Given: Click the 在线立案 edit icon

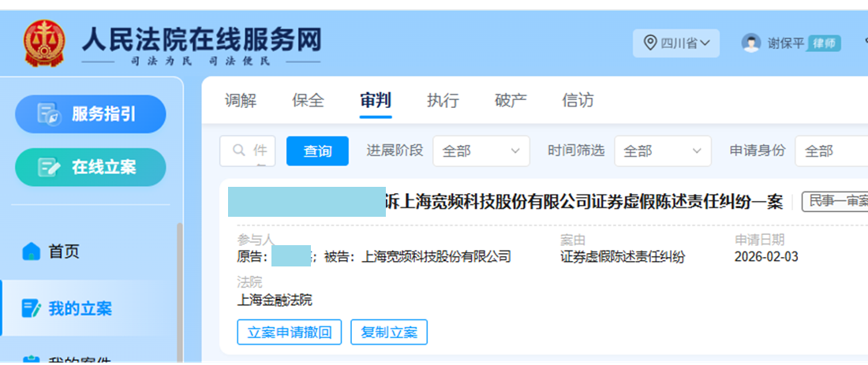Looking at the screenshot, I should point(49,167).
